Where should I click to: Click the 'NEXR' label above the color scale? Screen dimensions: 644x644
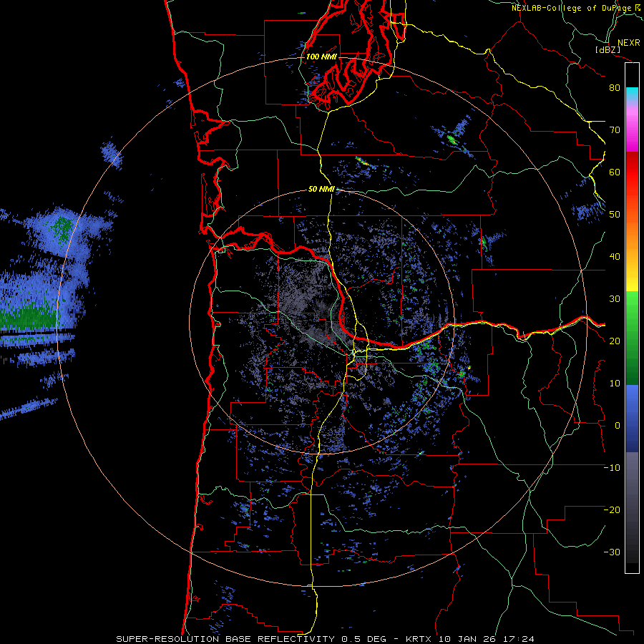[628, 43]
